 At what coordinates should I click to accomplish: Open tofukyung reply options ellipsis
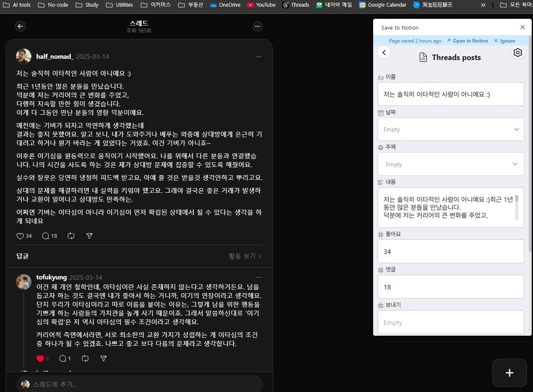click(x=258, y=277)
